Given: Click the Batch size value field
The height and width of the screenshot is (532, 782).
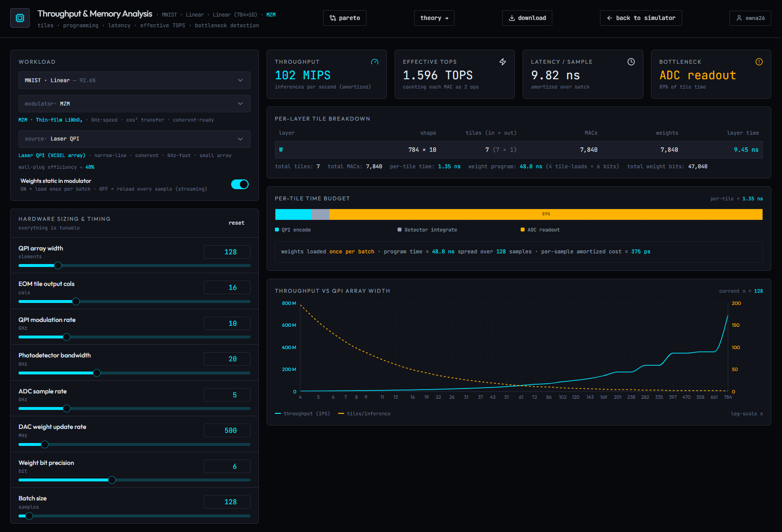Looking at the screenshot, I should (x=227, y=502).
